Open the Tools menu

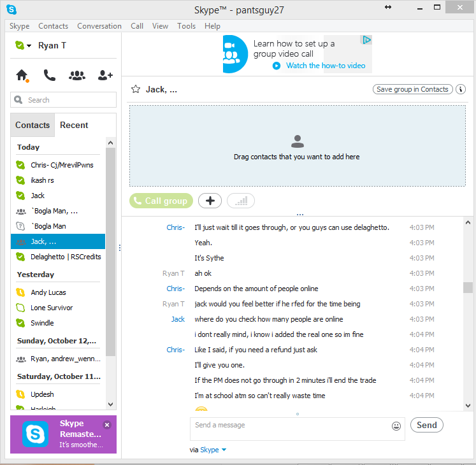point(187,26)
